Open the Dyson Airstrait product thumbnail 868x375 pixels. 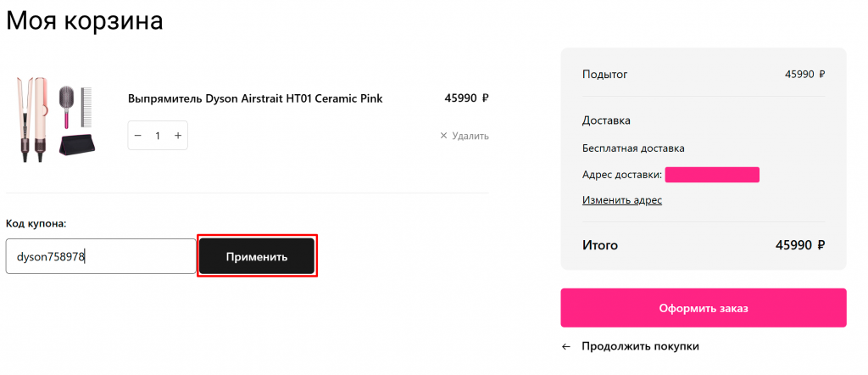(54, 120)
